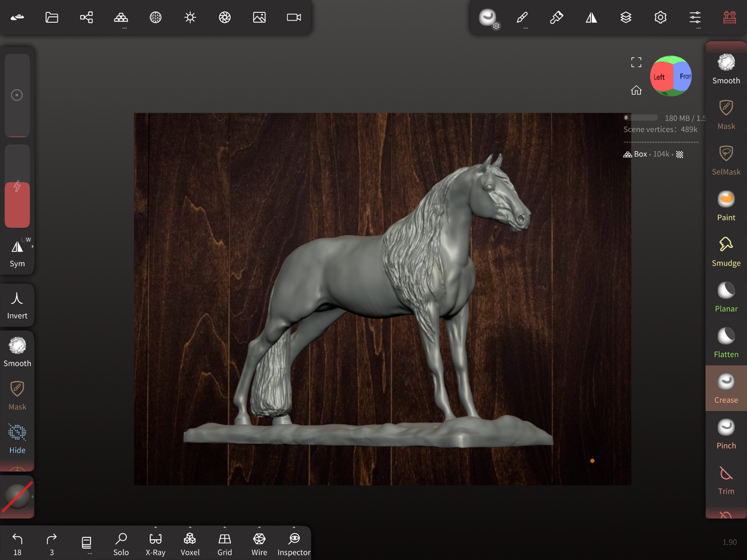The image size is (747, 560).
Task: Undo the last action
Action: [17, 543]
